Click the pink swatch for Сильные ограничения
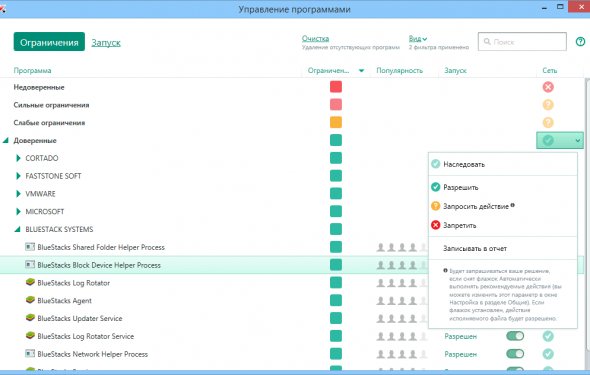The height and width of the screenshot is (375, 590). click(336, 104)
